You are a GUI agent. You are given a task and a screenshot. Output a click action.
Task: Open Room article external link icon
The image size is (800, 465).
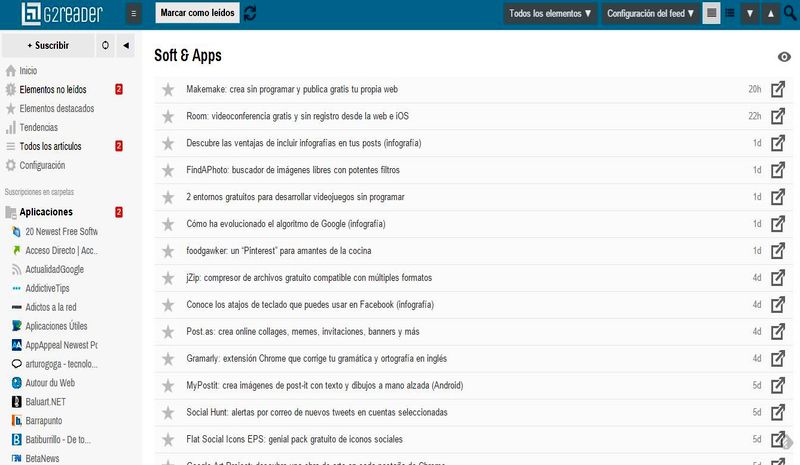pos(778,116)
